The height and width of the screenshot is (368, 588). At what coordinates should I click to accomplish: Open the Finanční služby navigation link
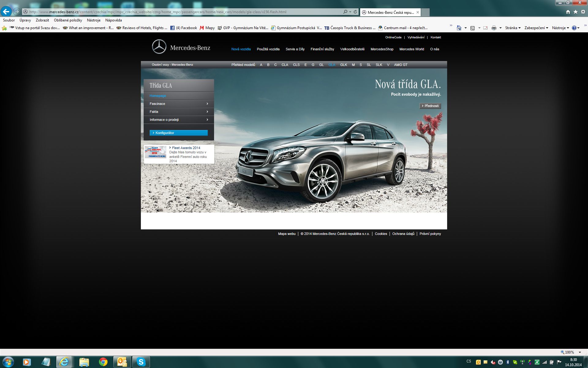[x=322, y=49]
